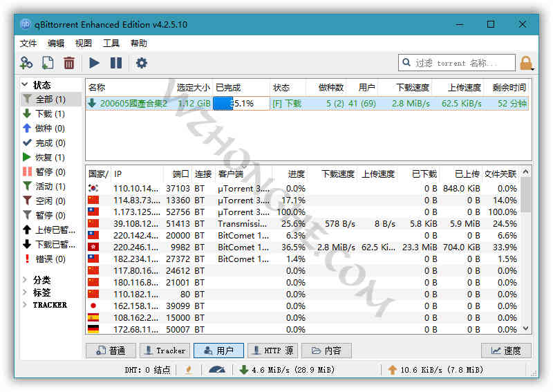This screenshot has width=553, height=392.
Task: Switch to the 普通 tab
Action: pyautogui.click(x=111, y=351)
